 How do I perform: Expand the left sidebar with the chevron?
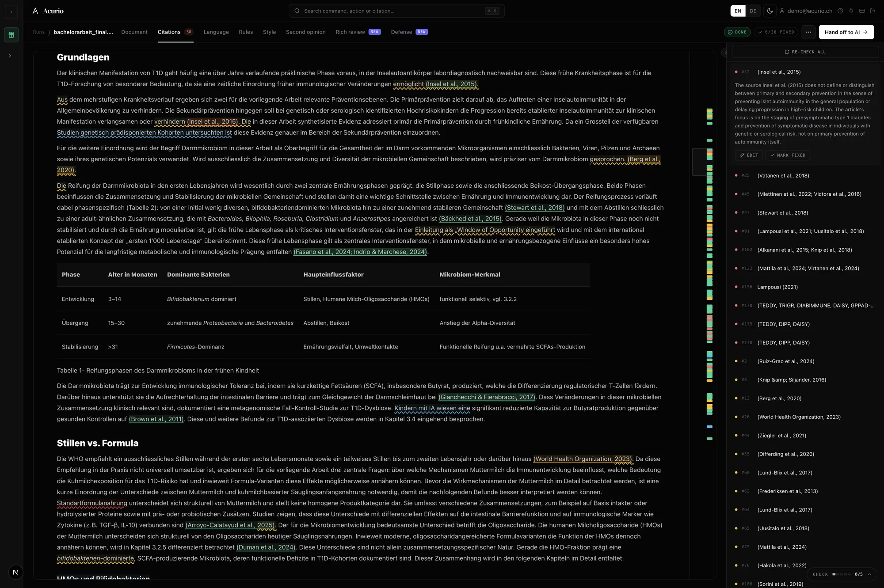coord(10,56)
